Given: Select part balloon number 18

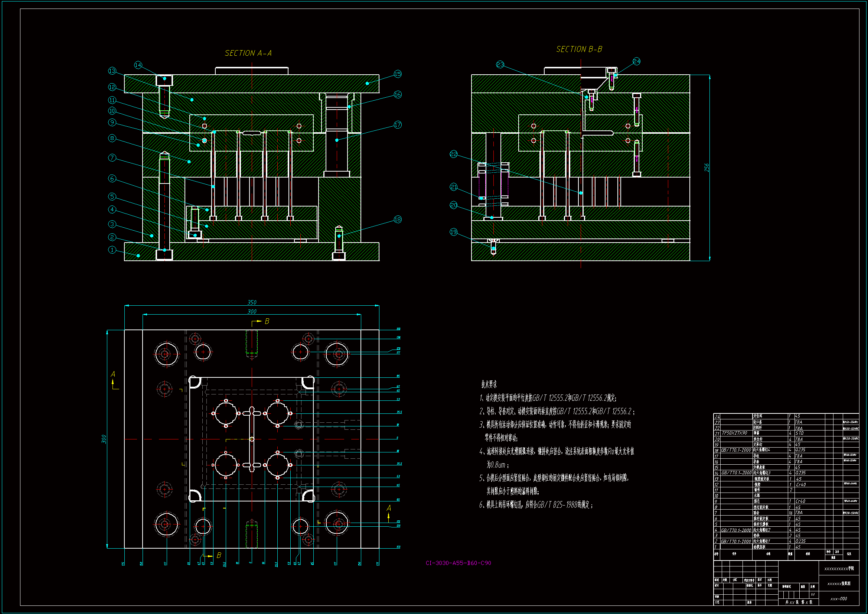Looking at the screenshot, I should (x=397, y=220).
